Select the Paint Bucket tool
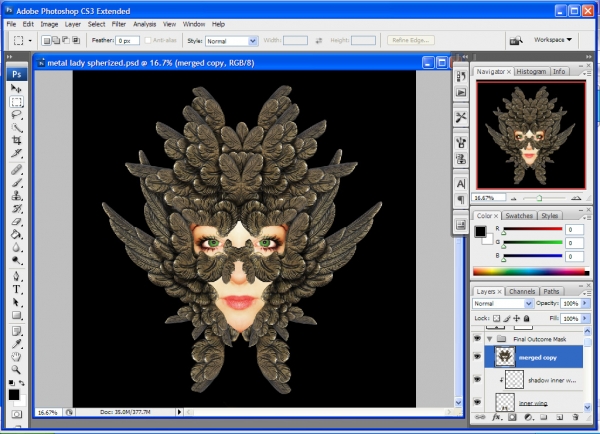Viewport: 600px width, 434px height. pos(16,235)
